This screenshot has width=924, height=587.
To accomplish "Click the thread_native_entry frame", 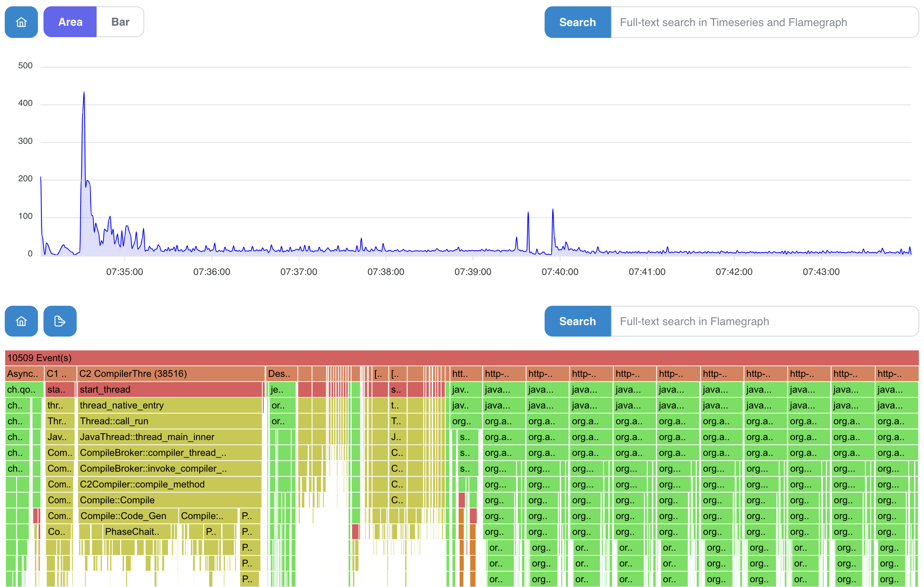I will pyautogui.click(x=170, y=405).
